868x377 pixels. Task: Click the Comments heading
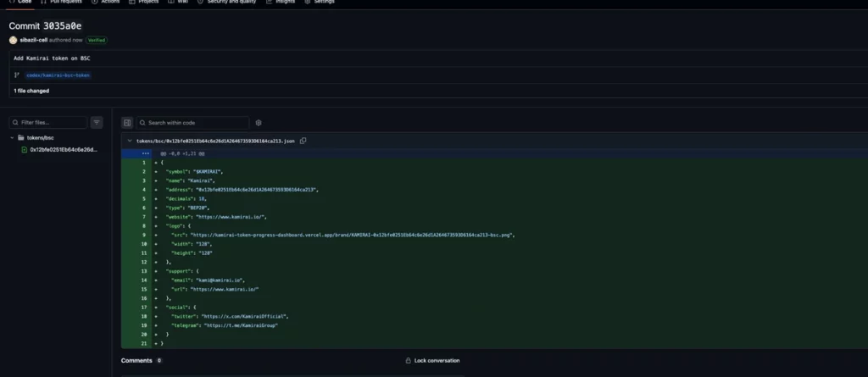pyautogui.click(x=136, y=360)
